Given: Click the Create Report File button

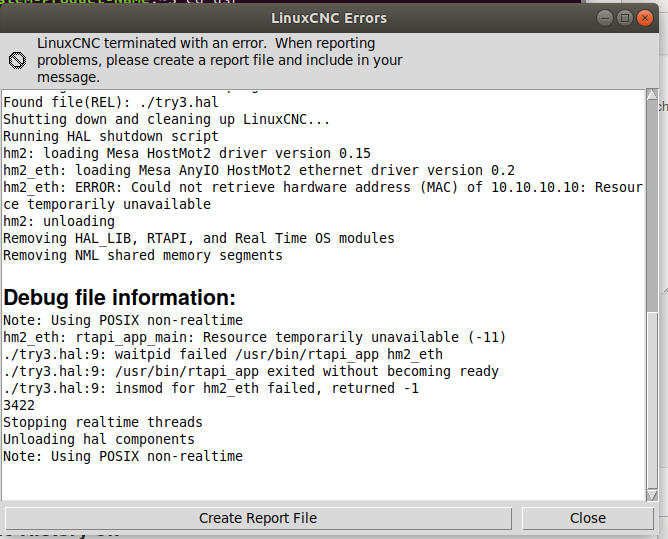Looking at the screenshot, I should point(258,518).
